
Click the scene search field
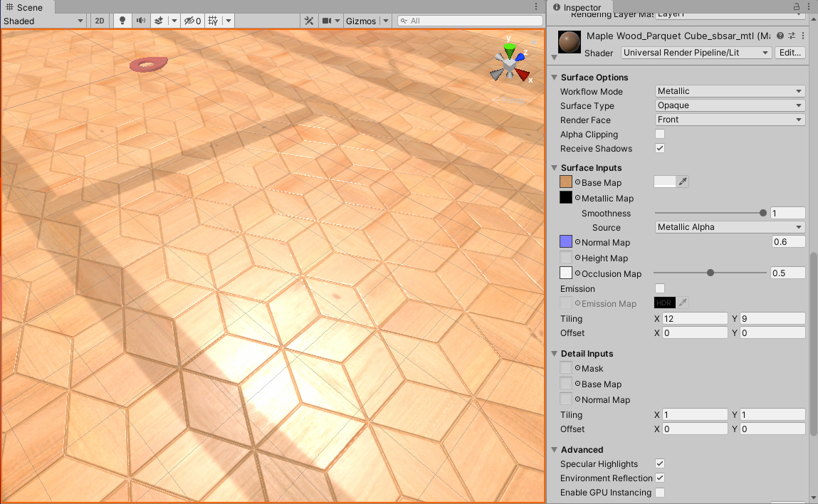click(470, 21)
